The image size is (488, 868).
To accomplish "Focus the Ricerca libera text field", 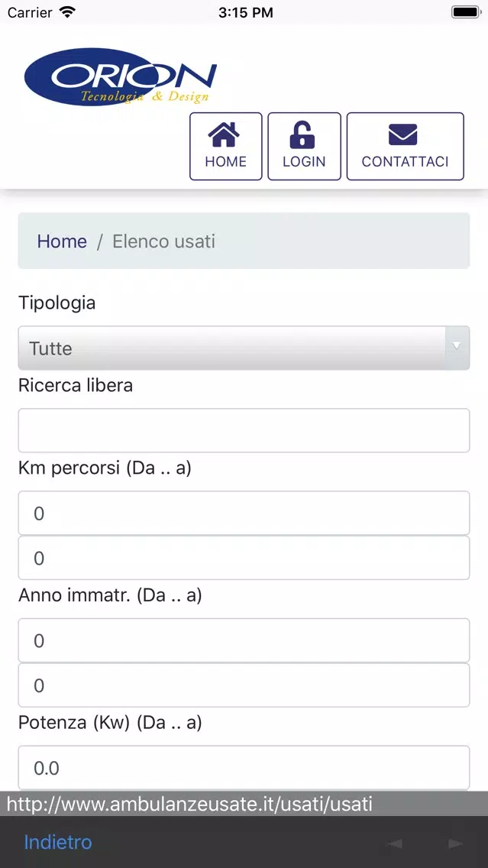I will tap(244, 431).
